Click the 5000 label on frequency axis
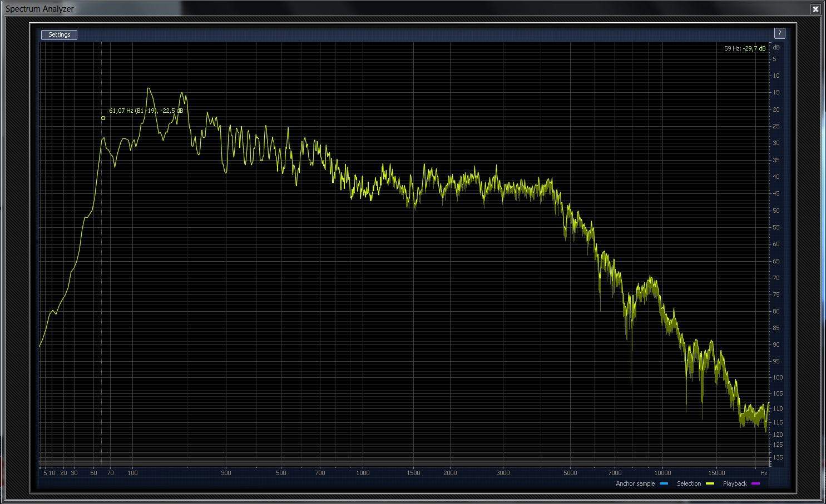This screenshot has height=504, width=826. [x=570, y=473]
